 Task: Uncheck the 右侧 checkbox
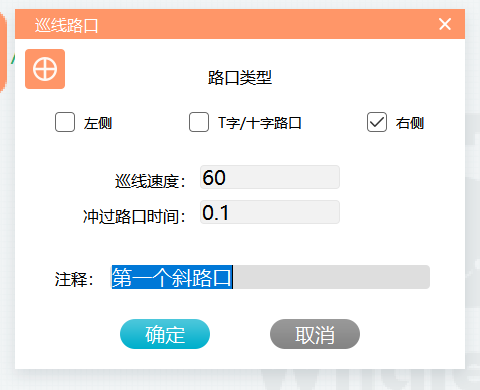[x=377, y=122]
